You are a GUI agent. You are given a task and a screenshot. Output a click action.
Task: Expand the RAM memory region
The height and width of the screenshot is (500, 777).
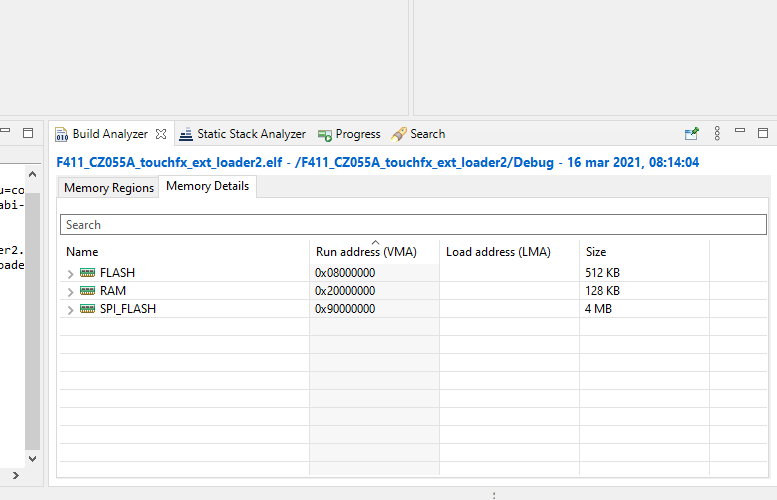click(70, 292)
